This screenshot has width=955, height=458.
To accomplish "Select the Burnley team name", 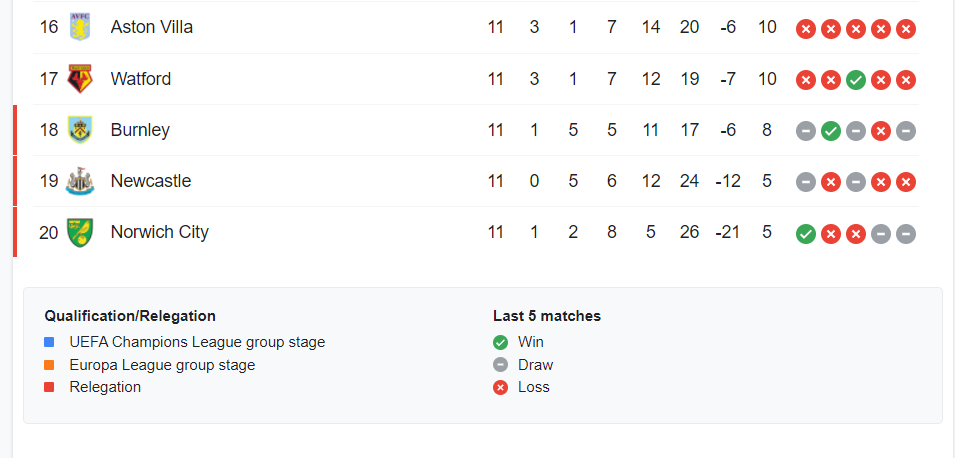I will [140, 130].
